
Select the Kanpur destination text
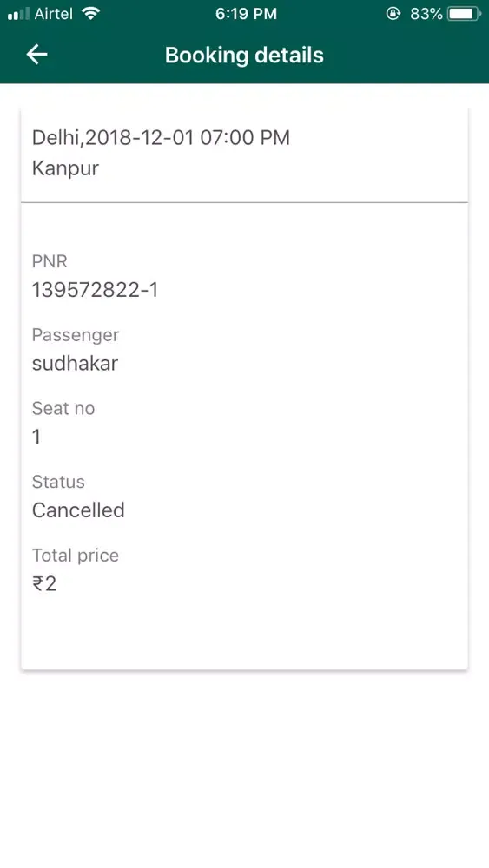[65, 168]
